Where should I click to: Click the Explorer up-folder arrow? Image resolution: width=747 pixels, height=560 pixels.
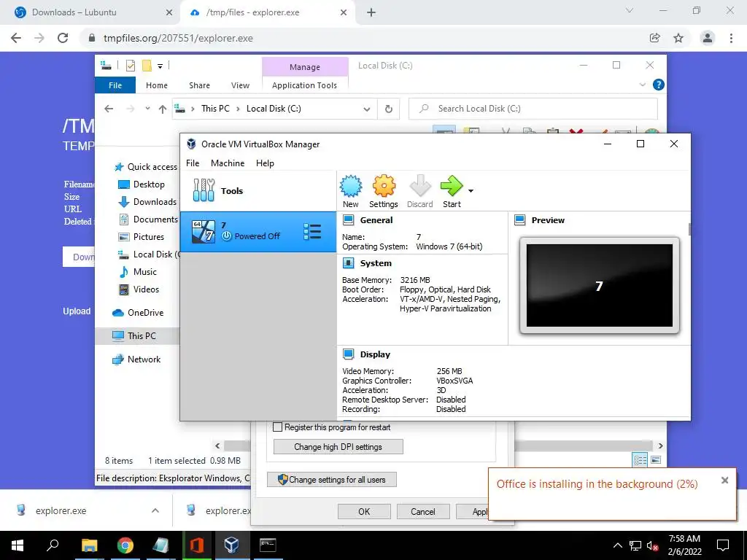click(x=163, y=109)
